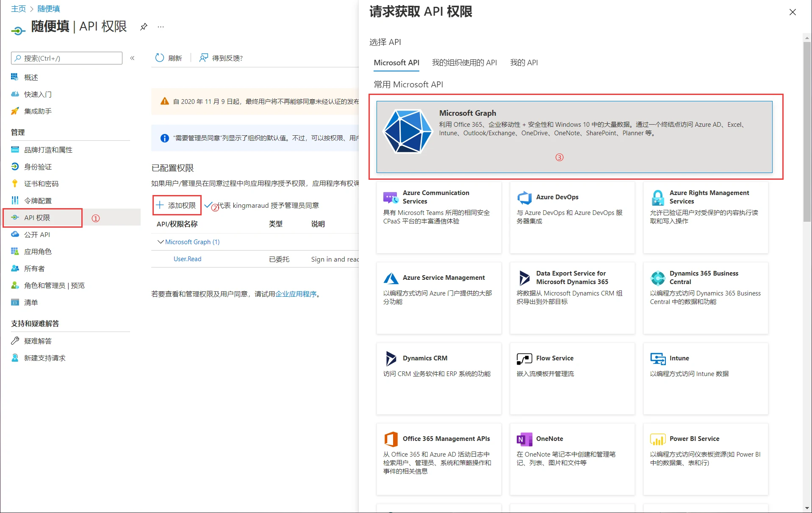
Task: Click the panel's vertical scrollbar down arrow
Action: (807, 508)
